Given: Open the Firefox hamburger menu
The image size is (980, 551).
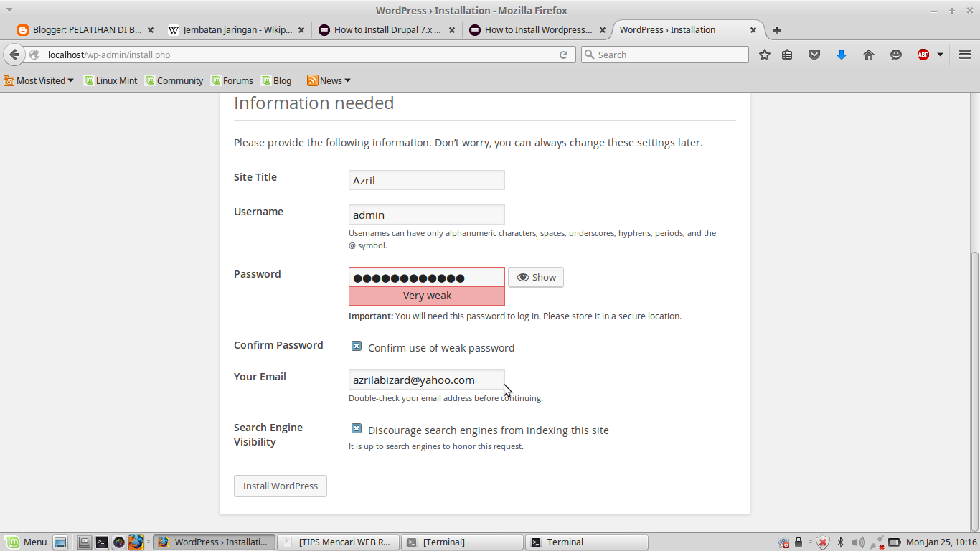Looking at the screenshot, I should click(965, 55).
